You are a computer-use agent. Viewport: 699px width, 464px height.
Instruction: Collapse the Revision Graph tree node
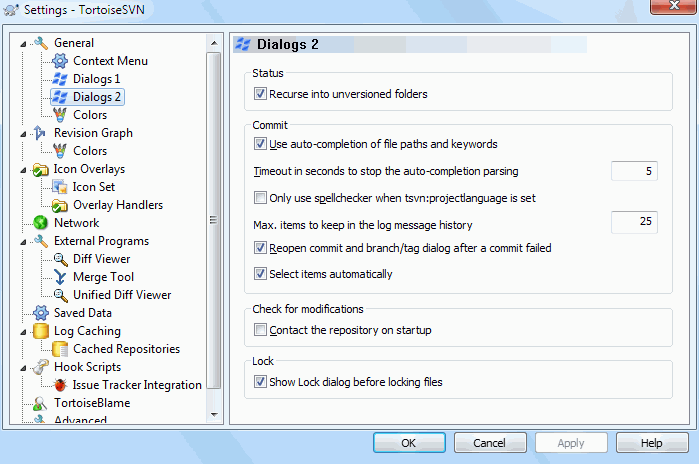click(23, 134)
